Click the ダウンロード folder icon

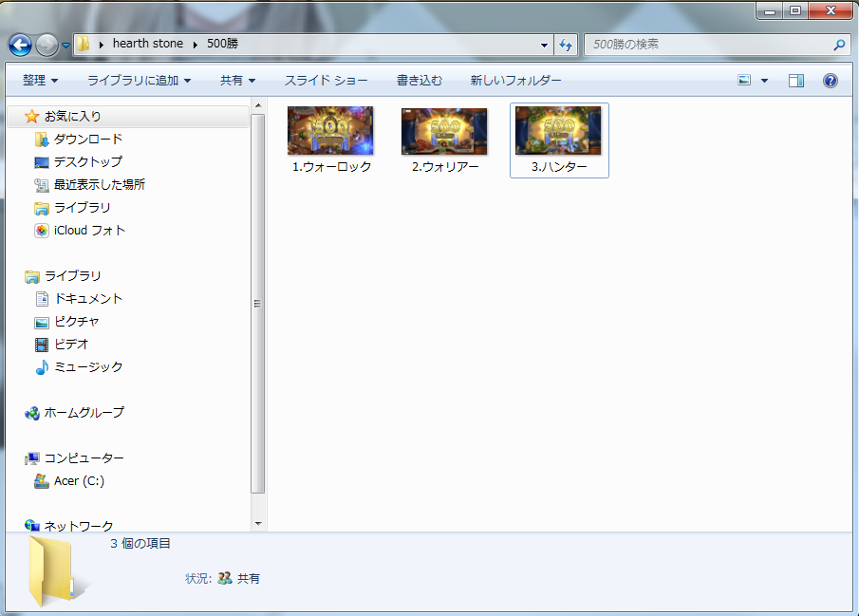pyautogui.click(x=42, y=140)
